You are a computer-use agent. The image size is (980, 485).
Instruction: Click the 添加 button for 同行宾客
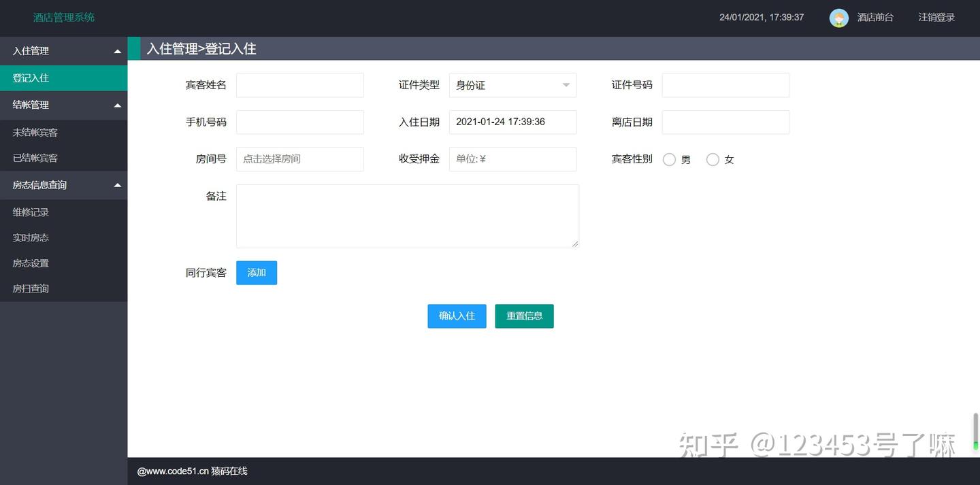[x=257, y=272]
